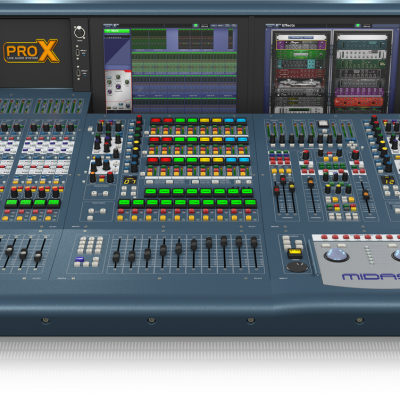This screenshot has width=400, height=400.
Task: Tap the left channel overview display screen
Action: click(171, 69)
